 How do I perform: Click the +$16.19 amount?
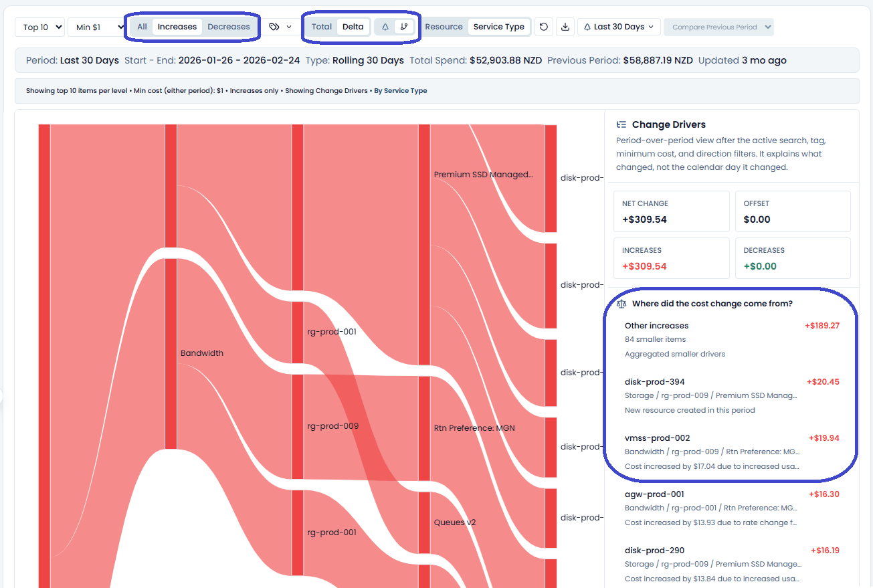(x=825, y=551)
